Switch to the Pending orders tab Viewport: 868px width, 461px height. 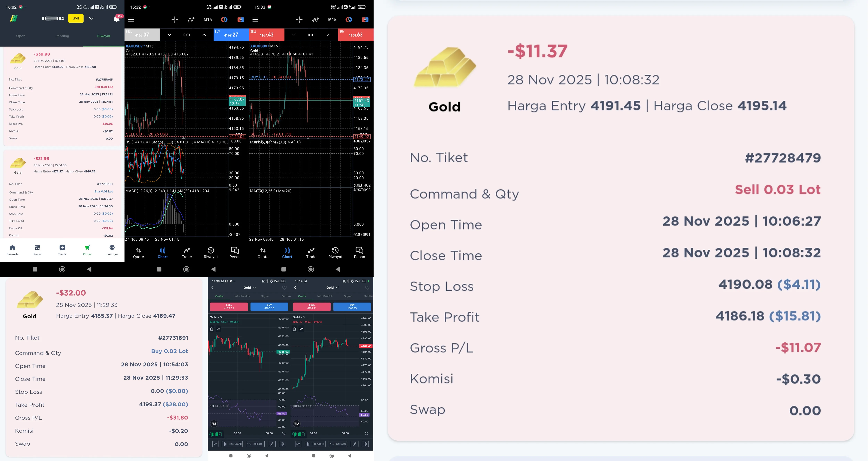coord(62,36)
